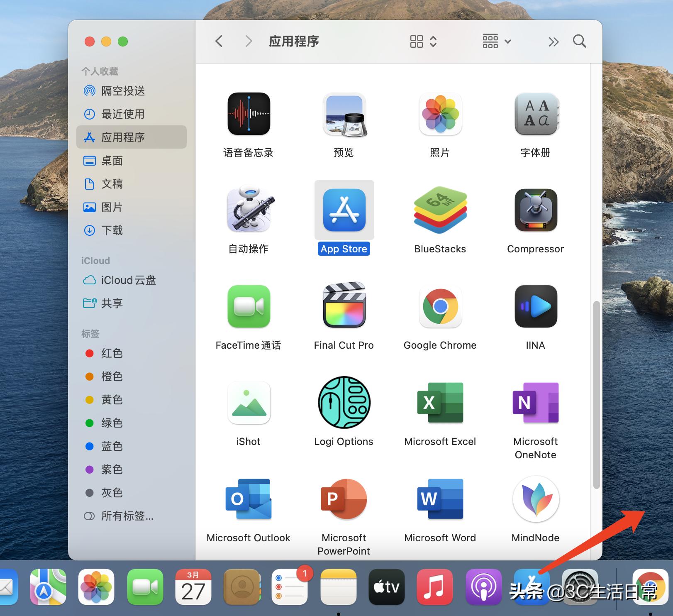The image size is (673, 616).
Task: Start BlueStacks
Action: click(440, 210)
